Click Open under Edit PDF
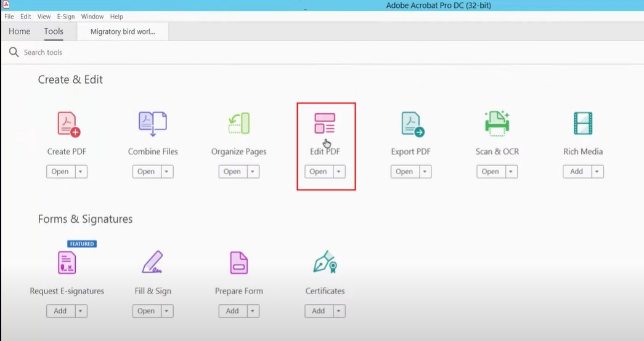 pos(319,172)
